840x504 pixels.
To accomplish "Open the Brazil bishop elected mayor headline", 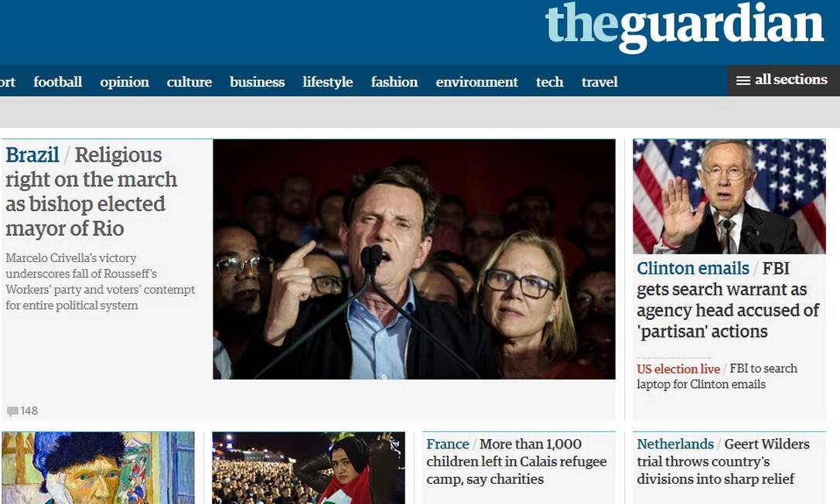I will (91, 191).
